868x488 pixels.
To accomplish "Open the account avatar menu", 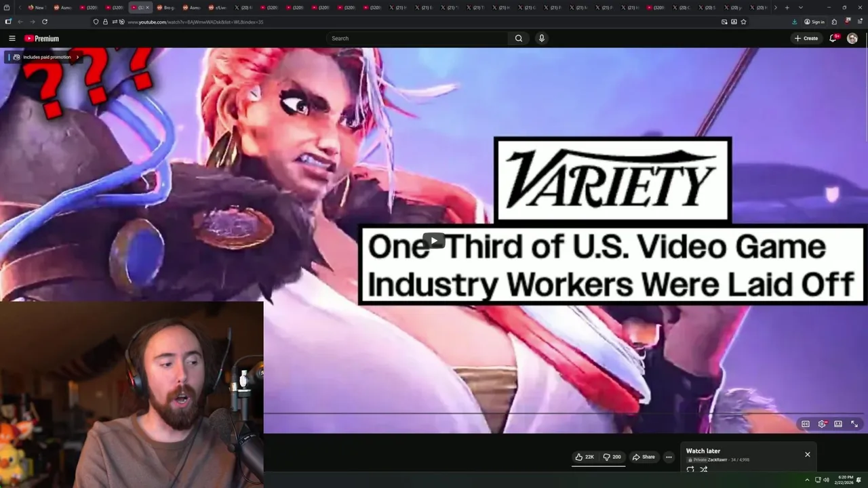I will click(852, 39).
